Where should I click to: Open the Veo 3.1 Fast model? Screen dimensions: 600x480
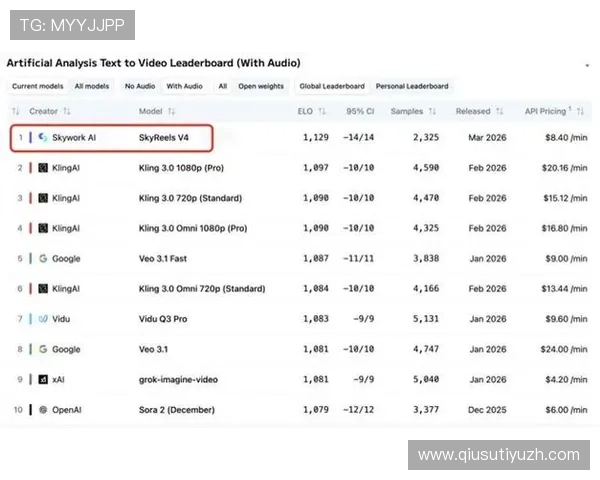coord(163,258)
